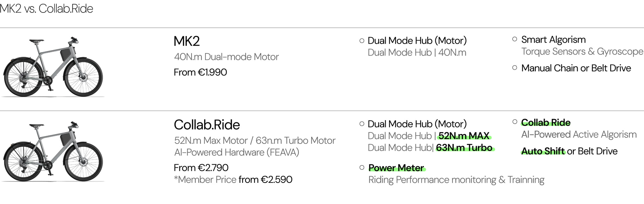The image size is (644, 204).
Task: Select the MK2 model heading
Action: [187, 41]
